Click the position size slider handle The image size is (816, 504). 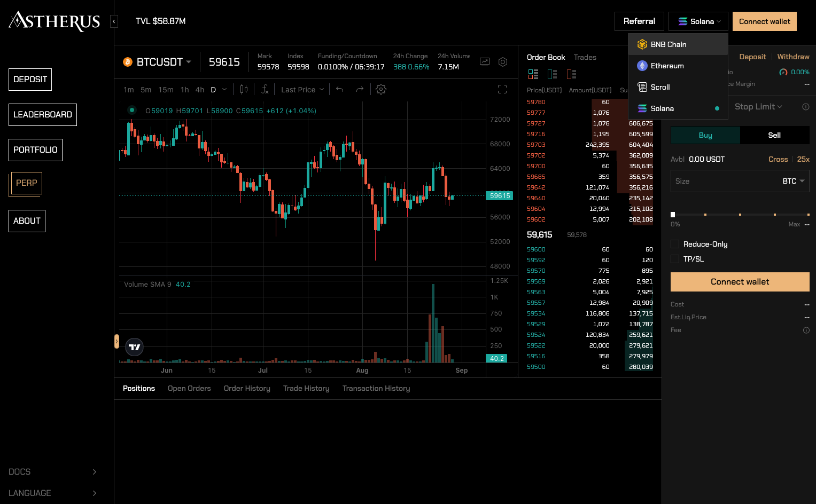pyautogui.click(x=673, y=215)
